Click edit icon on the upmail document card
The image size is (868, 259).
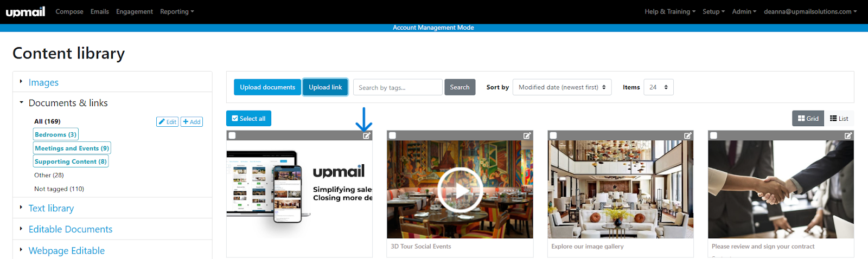click(367, 135)
